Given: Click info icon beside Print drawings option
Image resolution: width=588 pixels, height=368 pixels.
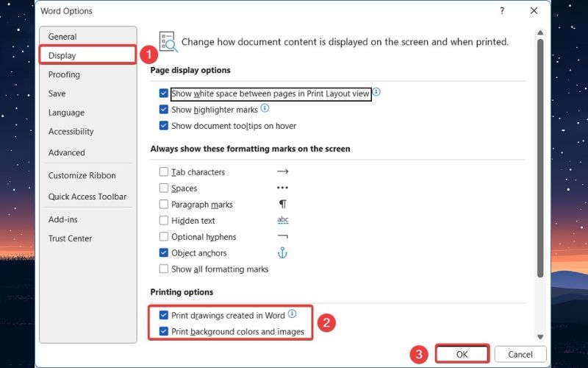Looking at the screenshot, I should (292, 314).
